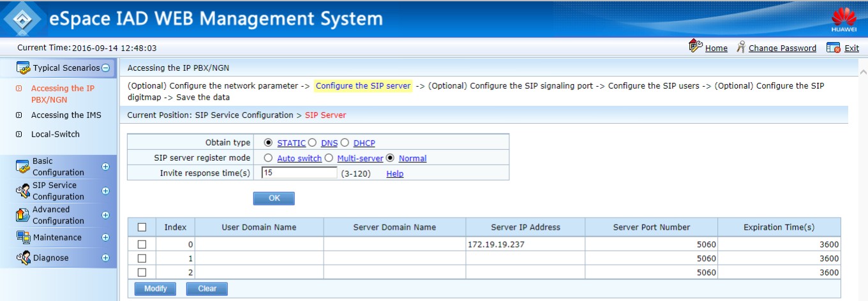Image resolution: width=868 pixels, height=301 pixels.
Task: Click the Clear button
Action: coord(207,289)
